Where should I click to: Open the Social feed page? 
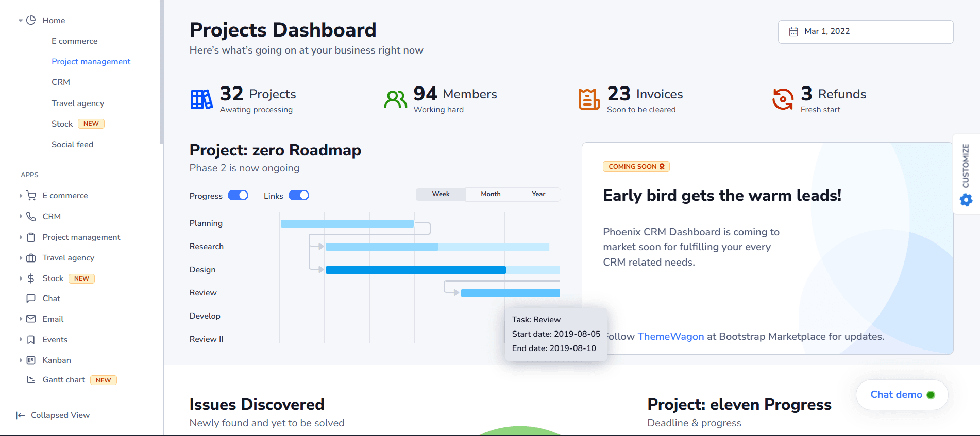72,145
